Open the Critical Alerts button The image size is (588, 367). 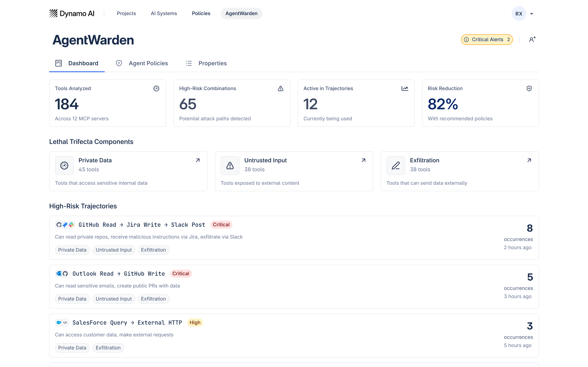tap(487, 39)
